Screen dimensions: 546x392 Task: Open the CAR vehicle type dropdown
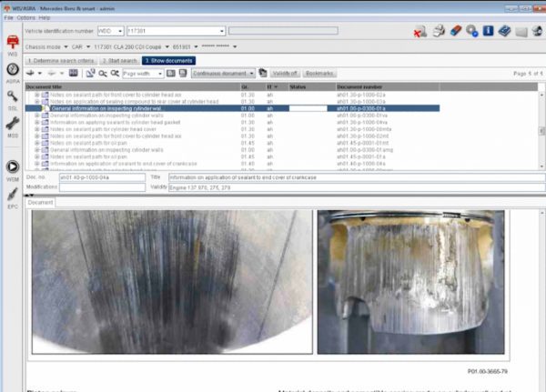pyautogui.click(x=88, y=46)
